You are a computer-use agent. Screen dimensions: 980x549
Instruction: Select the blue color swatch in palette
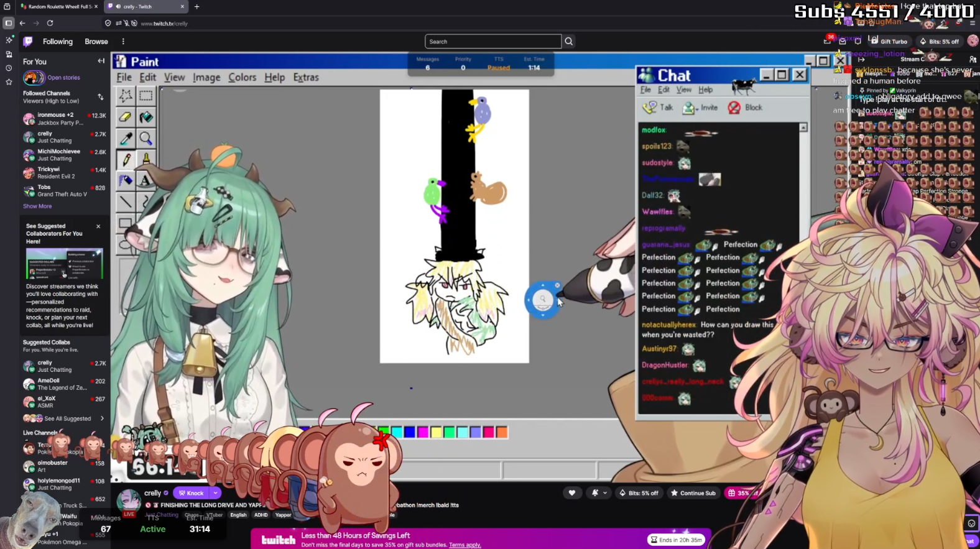(x=410, y=432)
